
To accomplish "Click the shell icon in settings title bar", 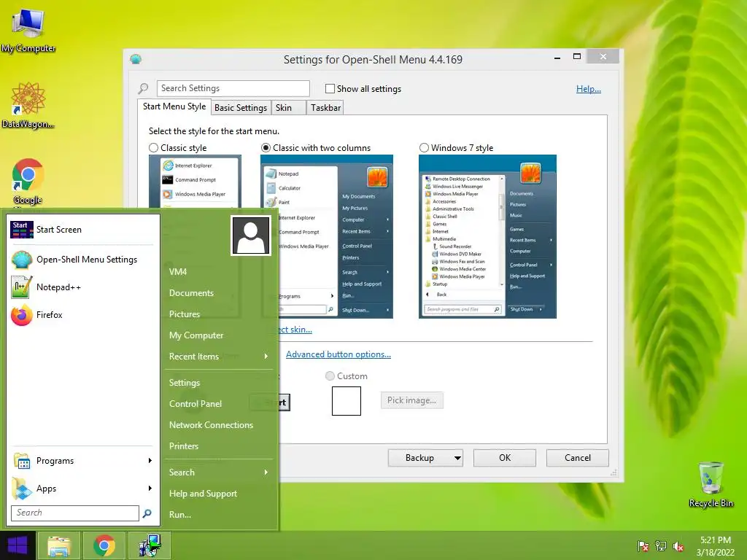I will point(136,60).
